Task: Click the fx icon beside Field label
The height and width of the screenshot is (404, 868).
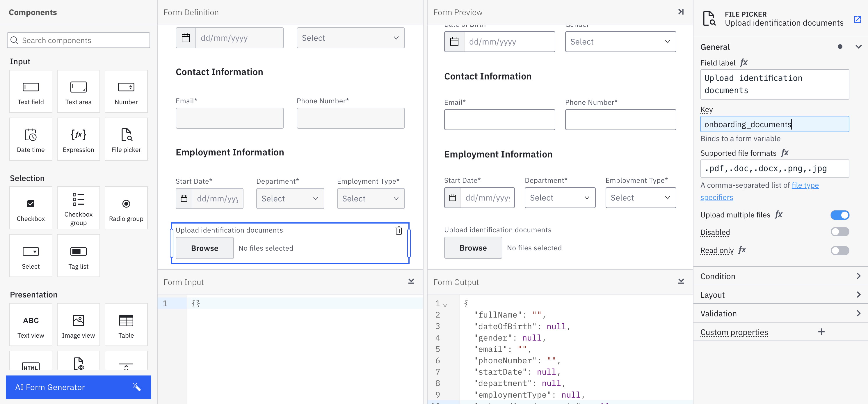Action: [x=744, y=62]
